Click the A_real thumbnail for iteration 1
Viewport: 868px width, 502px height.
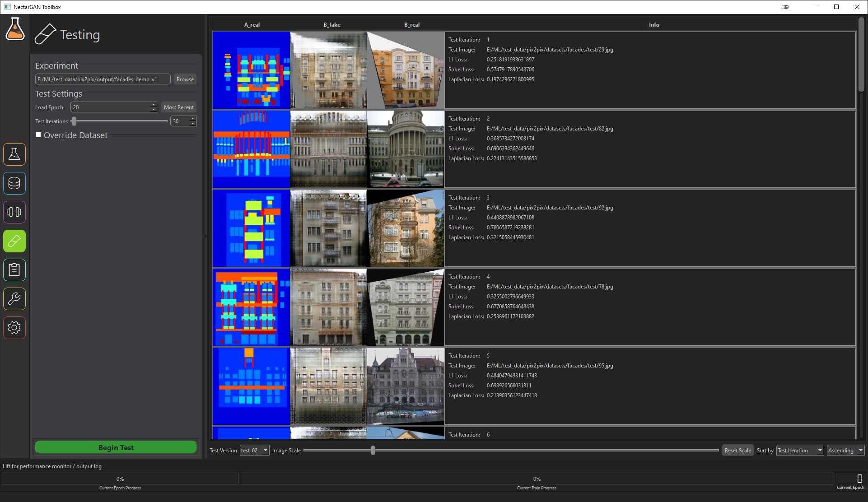click(x=252, y=70)
